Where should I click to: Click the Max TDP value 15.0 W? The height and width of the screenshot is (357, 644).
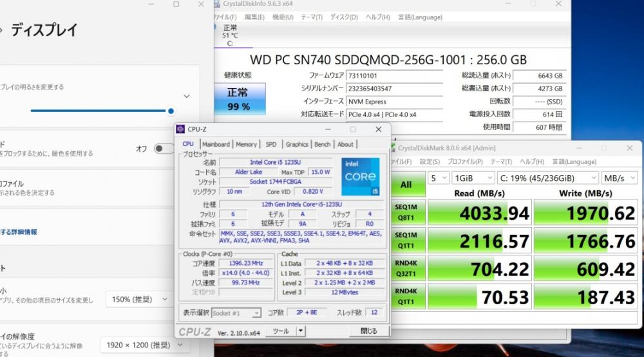(320, 172)
